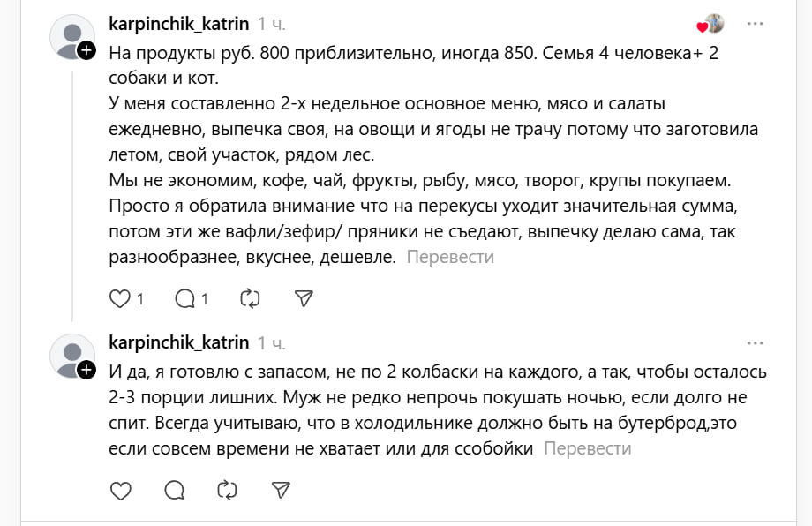
Task: Share the second comment with the paper plane icon
Action: [x=281, y=490]
